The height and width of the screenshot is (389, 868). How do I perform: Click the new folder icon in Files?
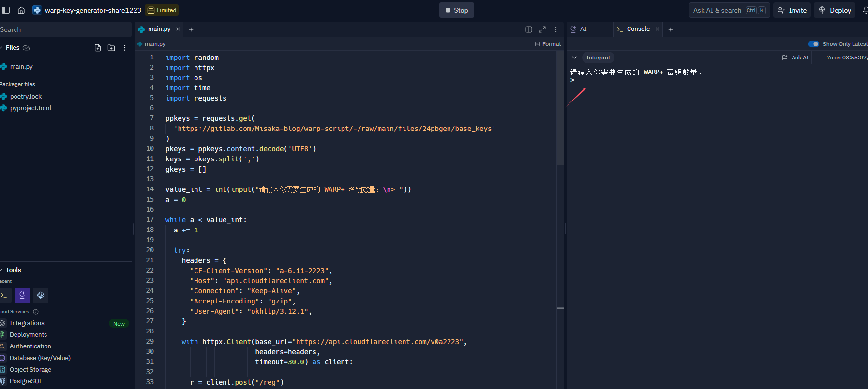point(111,48)
